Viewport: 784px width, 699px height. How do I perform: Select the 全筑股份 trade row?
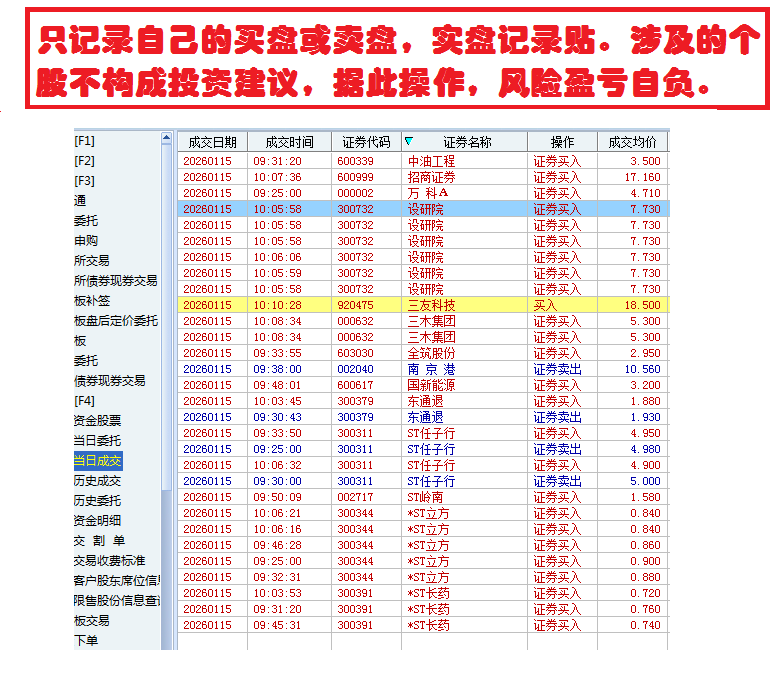pos(423,353)
